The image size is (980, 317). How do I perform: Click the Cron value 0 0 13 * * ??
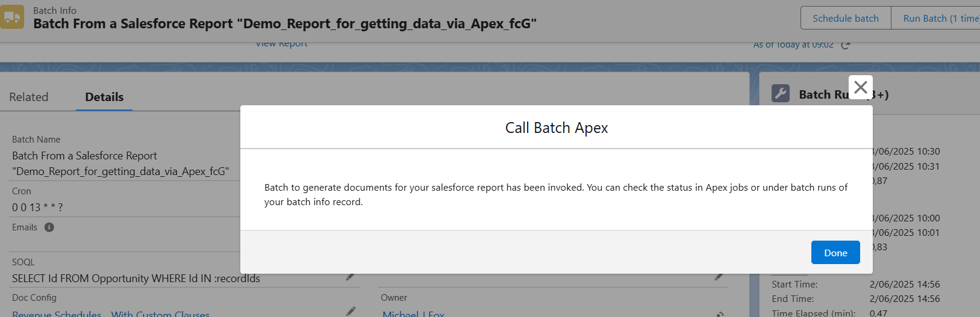click(x=37, y=208)
